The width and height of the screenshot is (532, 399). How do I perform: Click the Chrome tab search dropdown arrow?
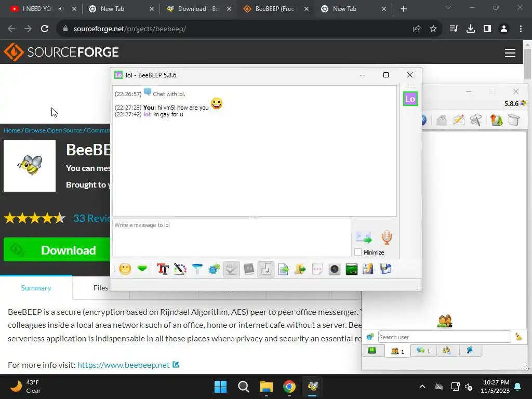pyautogui.click(x=448, y=7)
